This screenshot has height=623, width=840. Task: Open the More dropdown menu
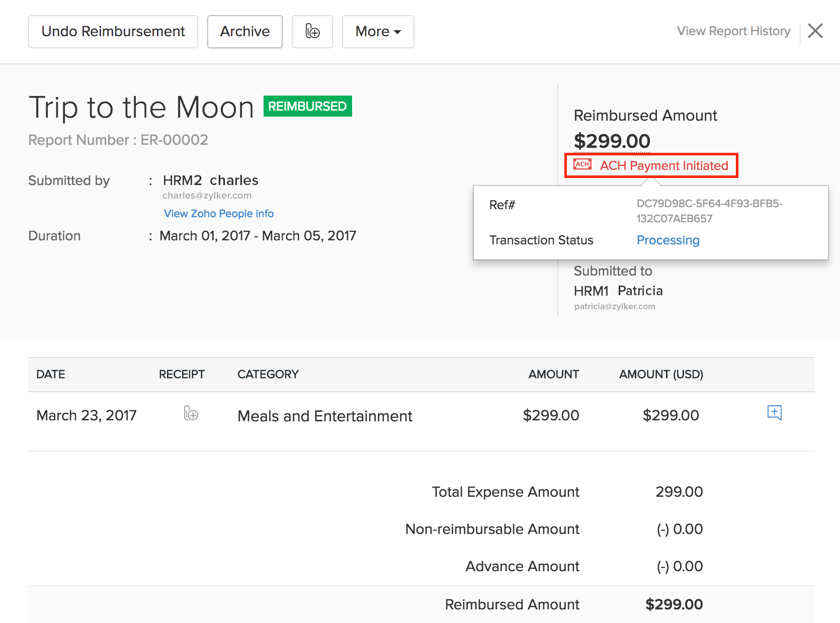[378, 32]
